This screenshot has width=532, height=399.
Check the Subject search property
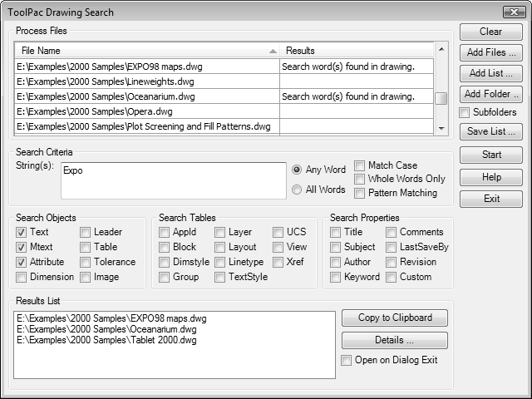335,247
